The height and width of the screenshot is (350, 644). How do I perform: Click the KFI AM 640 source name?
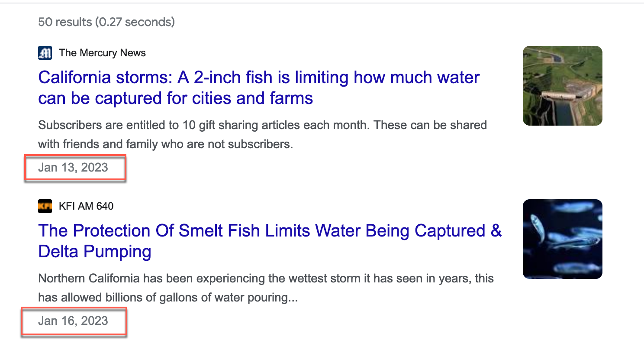tap(86, 206)
